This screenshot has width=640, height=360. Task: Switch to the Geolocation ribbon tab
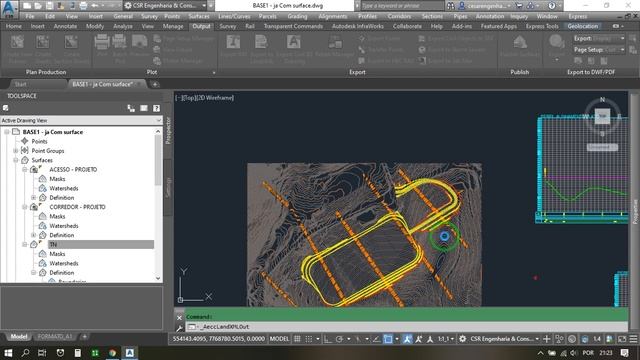click(x=582, y=26)
